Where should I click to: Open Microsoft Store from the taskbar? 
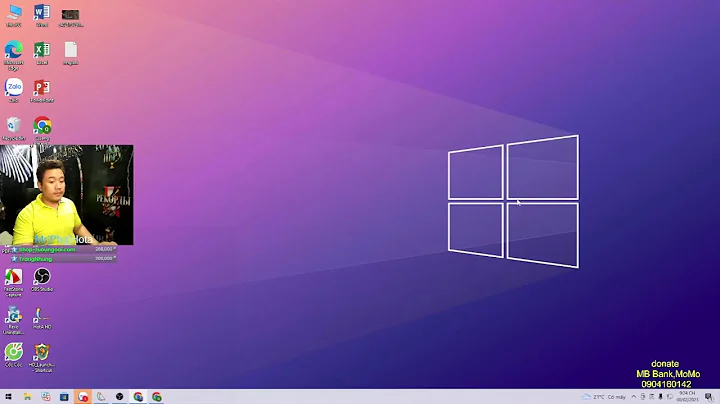tap(64, 397)
